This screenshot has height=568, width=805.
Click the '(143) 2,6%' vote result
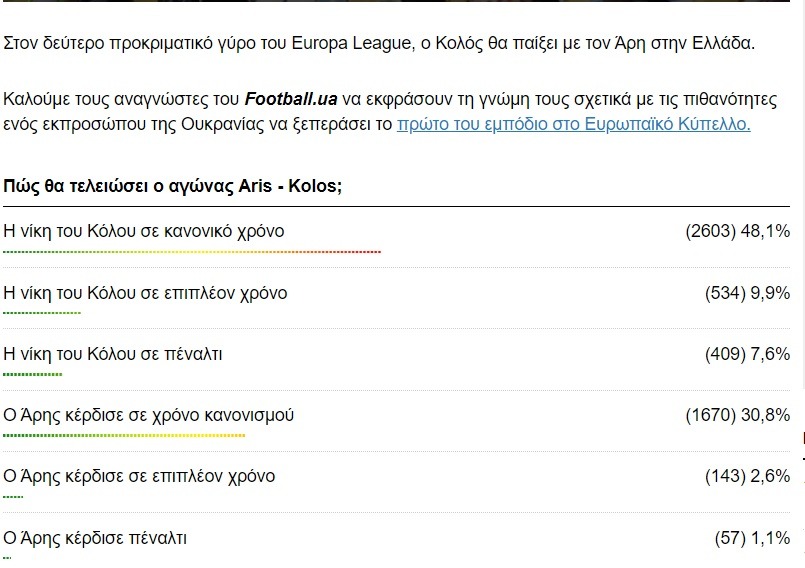747,476
